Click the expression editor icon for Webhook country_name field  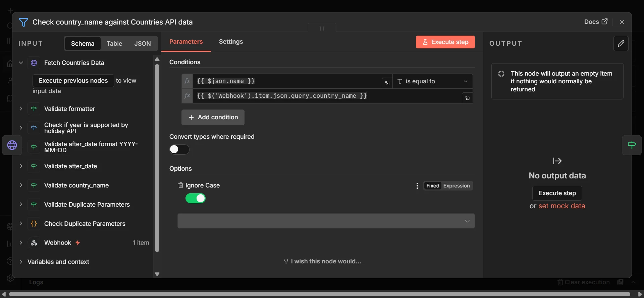point(467,98)
